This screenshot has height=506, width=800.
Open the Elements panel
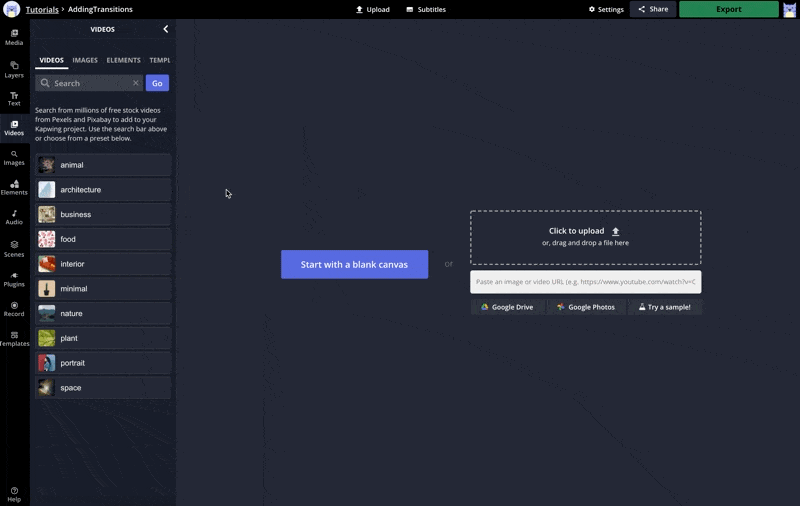14,187
